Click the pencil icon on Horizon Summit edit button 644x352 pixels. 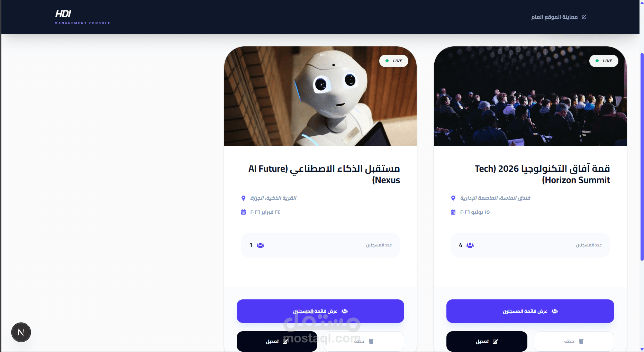(x=495, y=342)
